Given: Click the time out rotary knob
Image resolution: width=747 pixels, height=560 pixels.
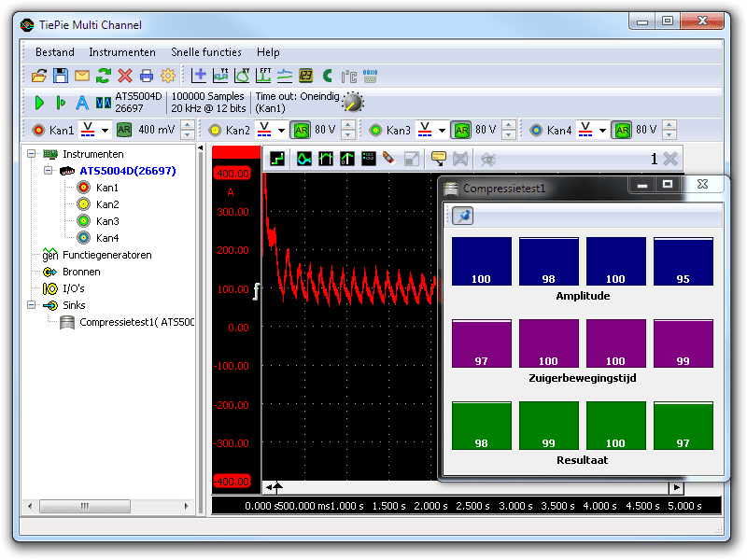Looking at the screenshot, I should [353, 102].
